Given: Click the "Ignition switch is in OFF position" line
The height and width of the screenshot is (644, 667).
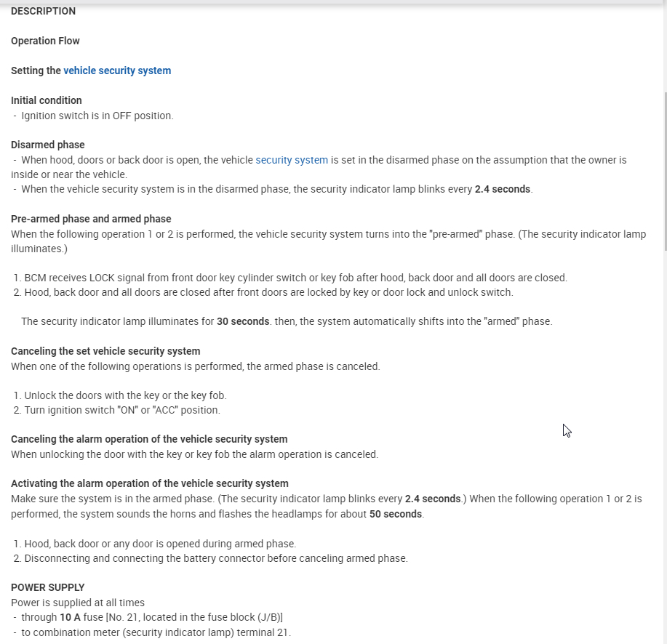Looking at the screenshot, I should 97,116.
